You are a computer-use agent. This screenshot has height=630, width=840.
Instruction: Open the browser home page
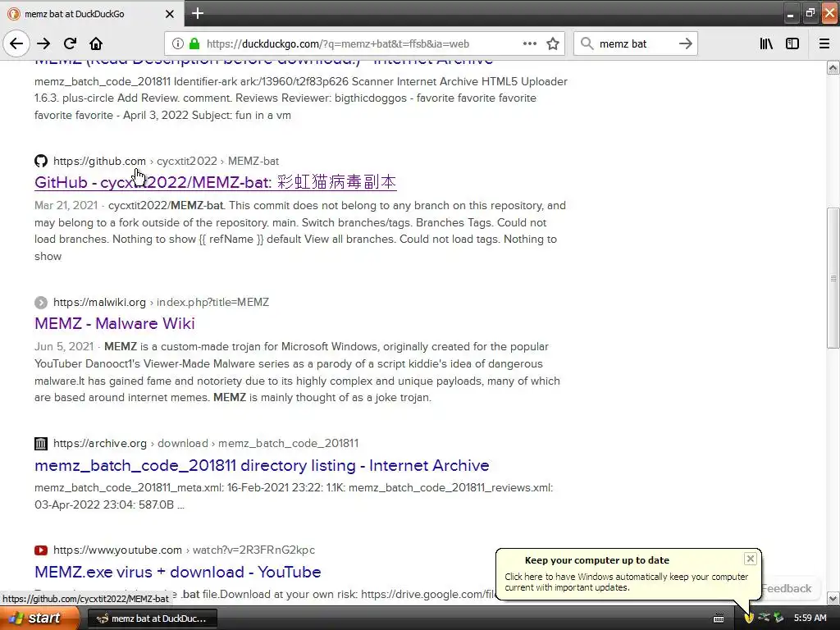click(x=96, y=43)
